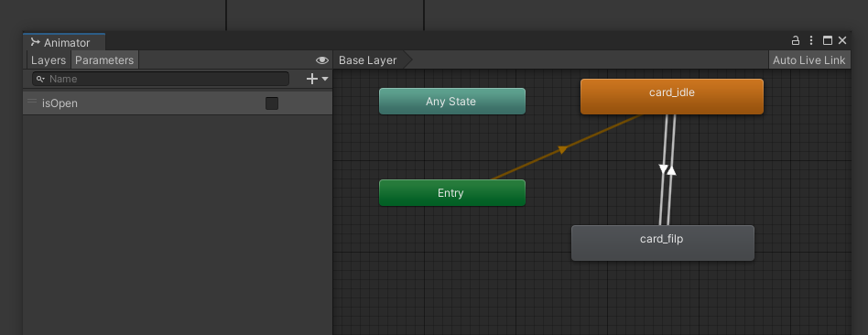Toggle the layer visibility eye icon

[x=321, y=60]
